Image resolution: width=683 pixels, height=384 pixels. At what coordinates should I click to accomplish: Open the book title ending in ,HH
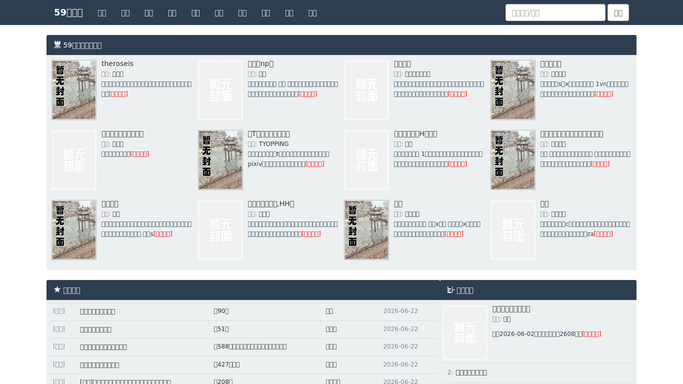[x=270, y=204]
